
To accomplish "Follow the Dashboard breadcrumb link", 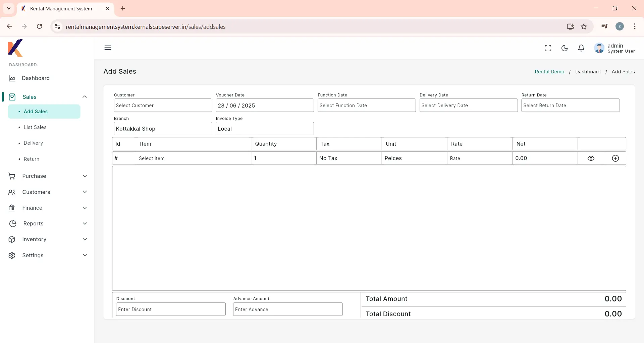I will (588, 72).
